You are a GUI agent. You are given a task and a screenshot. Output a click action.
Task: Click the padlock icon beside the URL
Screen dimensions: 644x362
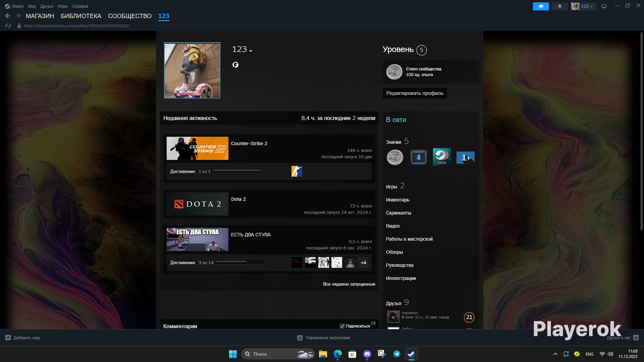(x=19, y=26)
